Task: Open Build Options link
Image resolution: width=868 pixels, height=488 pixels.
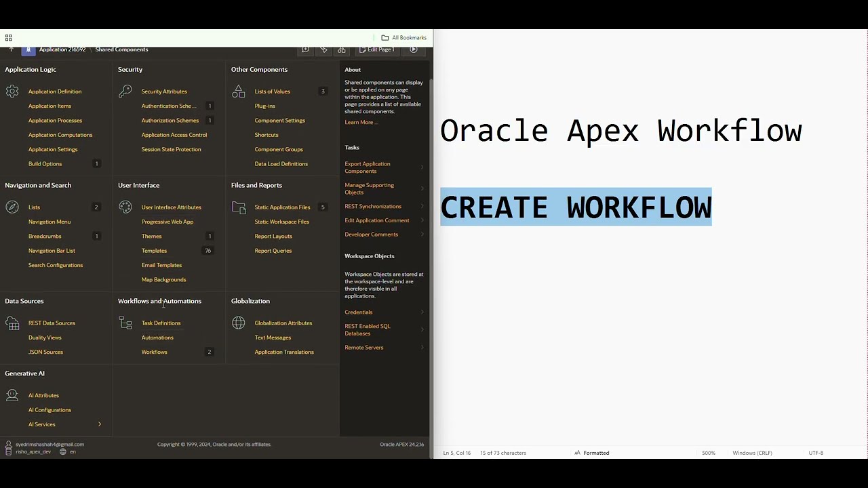Action: tap(45, 164)
